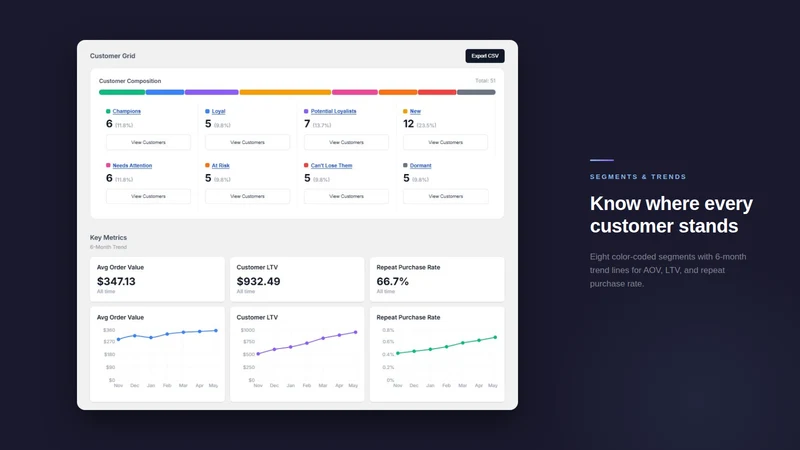View Customers under Needs Attention
The width and height of the screenshot is (800, 450).
[x=148, y=196]
